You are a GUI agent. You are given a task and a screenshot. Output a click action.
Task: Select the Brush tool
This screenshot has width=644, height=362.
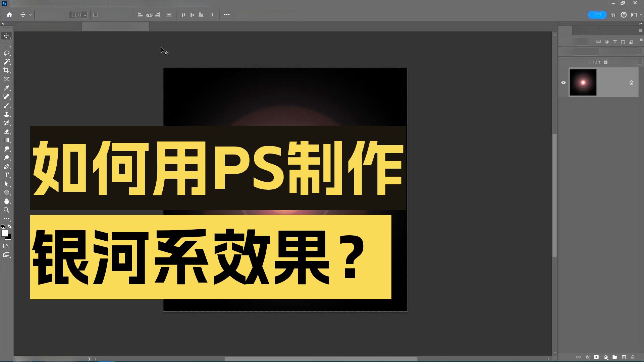pos(6,105)
